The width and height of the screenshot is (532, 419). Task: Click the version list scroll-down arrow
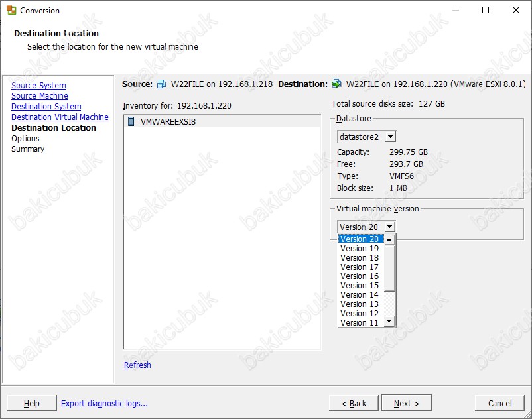coord(389,321)
